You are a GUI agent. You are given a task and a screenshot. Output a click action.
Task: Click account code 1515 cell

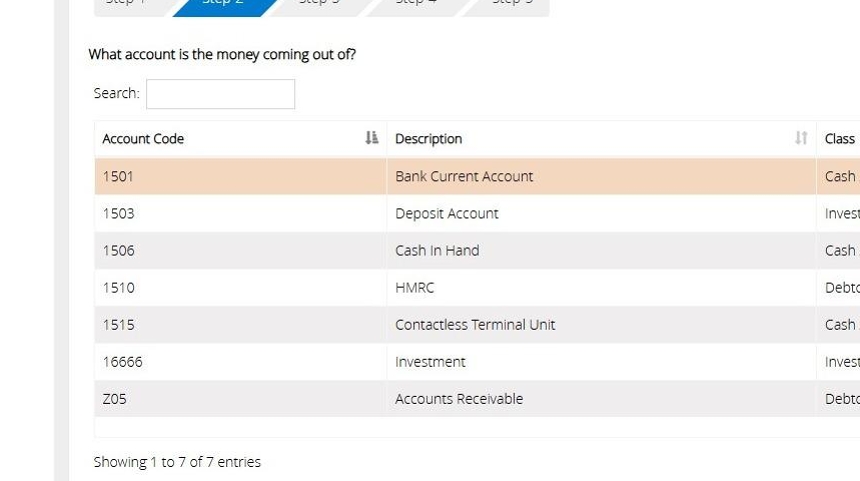[x=119, y=324]
